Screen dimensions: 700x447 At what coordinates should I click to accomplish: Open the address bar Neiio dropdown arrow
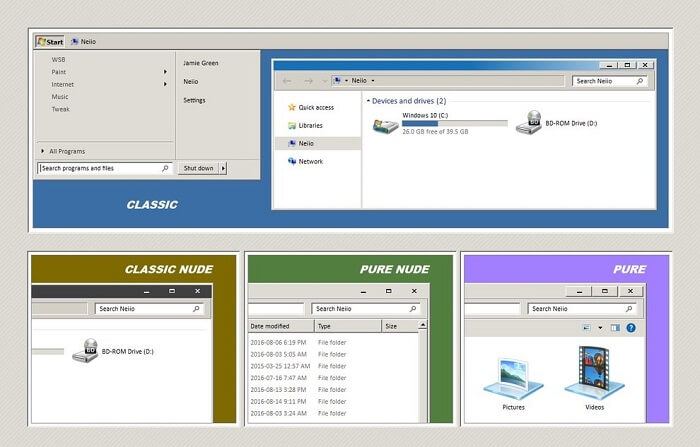pos(373,81)
